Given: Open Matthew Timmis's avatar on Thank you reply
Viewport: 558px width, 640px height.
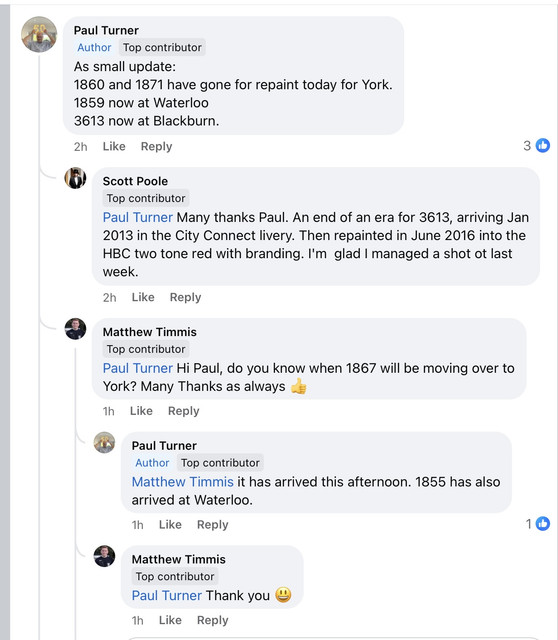Looking at the screenshot, I should pyautogui.click(x=104, y=556).
